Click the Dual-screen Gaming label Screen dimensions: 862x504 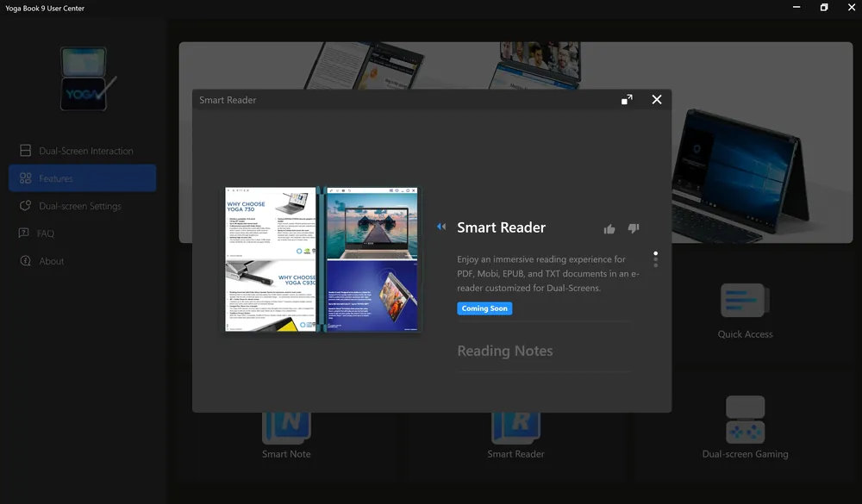point(745,454)
